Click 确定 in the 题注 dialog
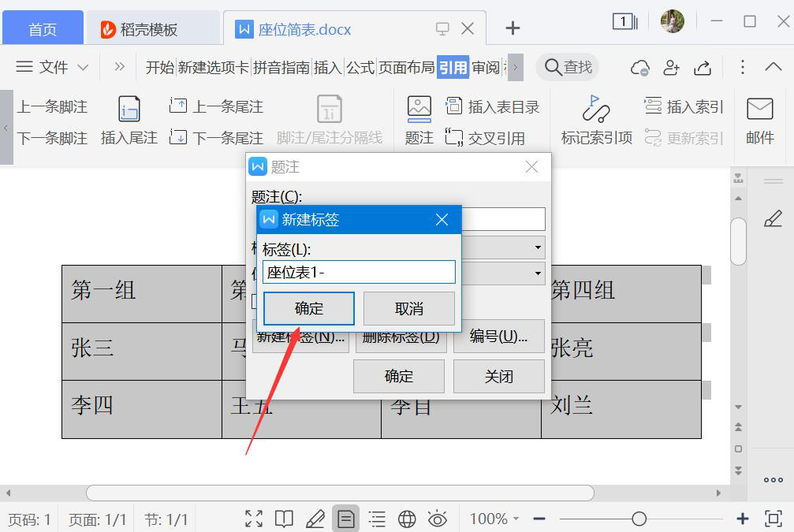 (x=398, y=376)
